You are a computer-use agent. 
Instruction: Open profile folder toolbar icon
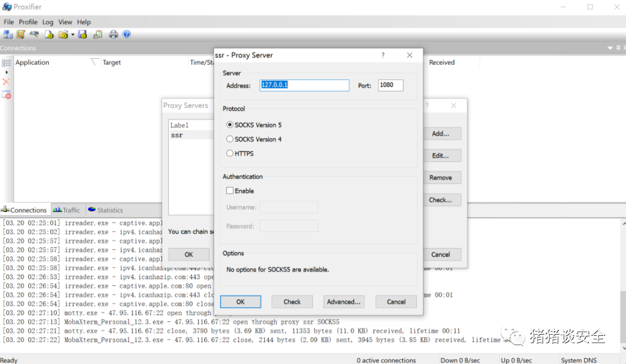pyautogui.click(x=63, y=34)
